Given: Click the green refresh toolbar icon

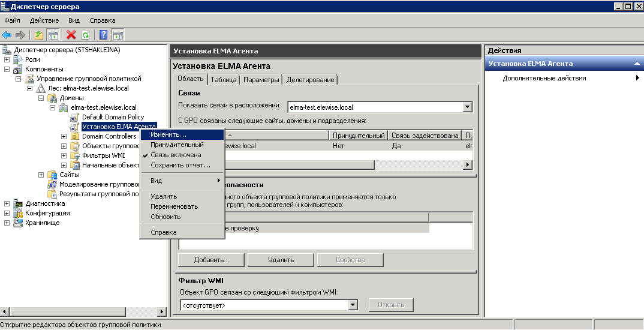Looking at the screenshot, I should (x=85, y=35).
